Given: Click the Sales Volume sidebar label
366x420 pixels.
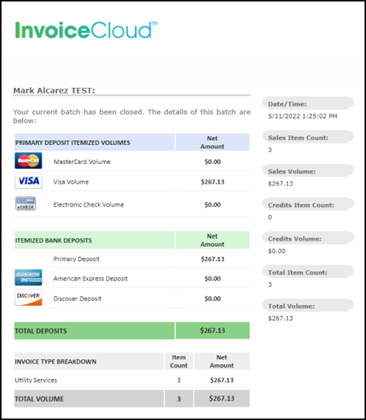Looking at the screenshot, I should [x=292, y=171].
